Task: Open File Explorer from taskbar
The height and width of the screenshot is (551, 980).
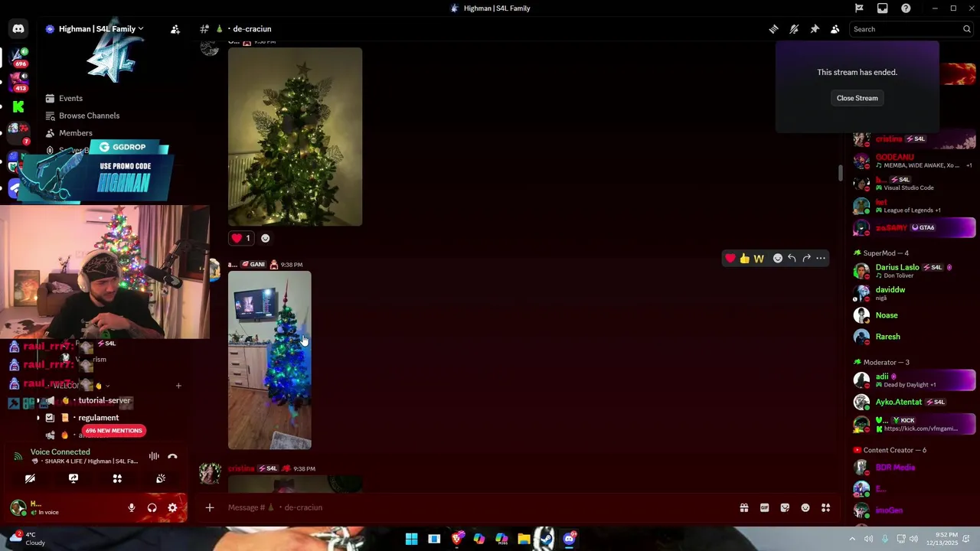Action: pyautogui.click(x=524, y=539)
